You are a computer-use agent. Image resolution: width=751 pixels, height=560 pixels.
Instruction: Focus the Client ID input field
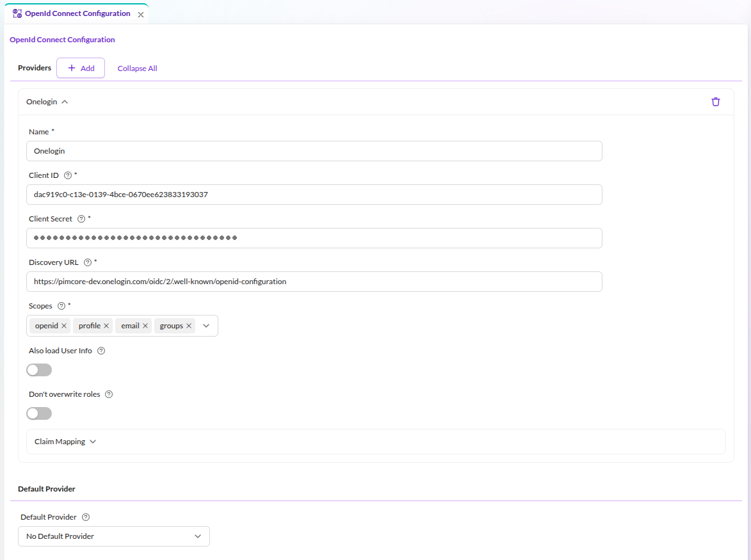pos(314,195)
